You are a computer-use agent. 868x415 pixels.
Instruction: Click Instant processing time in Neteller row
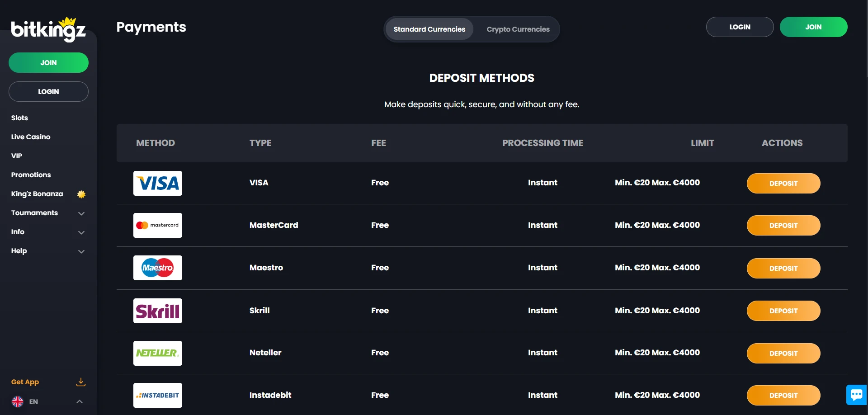542,353
